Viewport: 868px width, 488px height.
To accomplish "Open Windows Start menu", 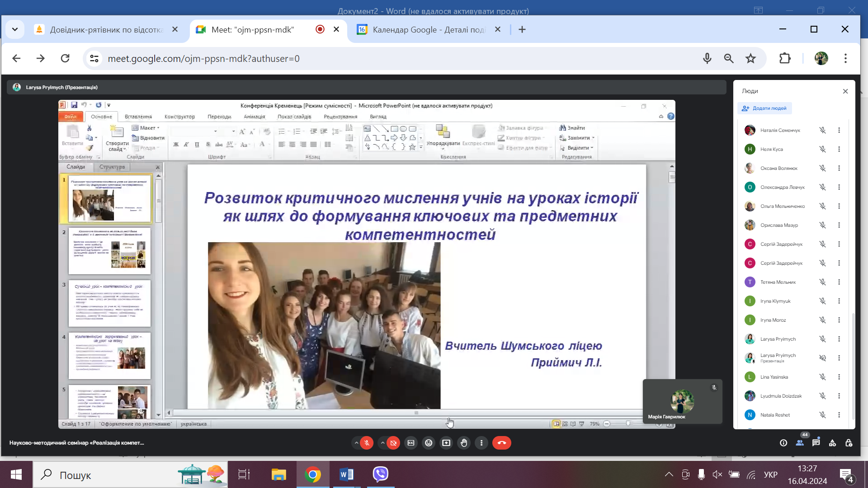I will point(16,474).
